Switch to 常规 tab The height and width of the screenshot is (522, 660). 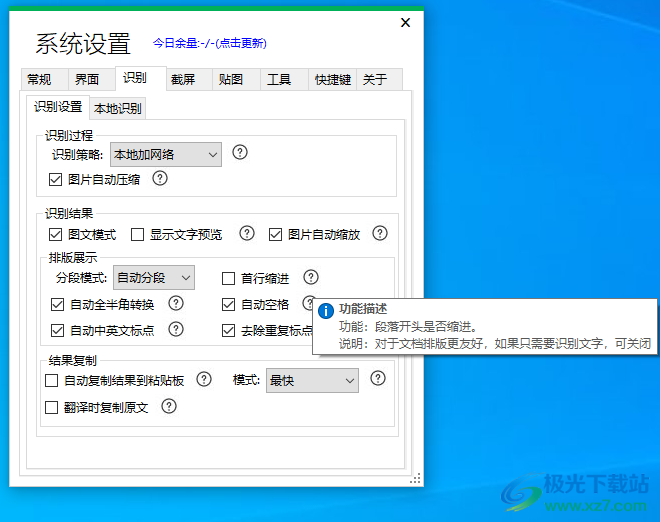44,79
